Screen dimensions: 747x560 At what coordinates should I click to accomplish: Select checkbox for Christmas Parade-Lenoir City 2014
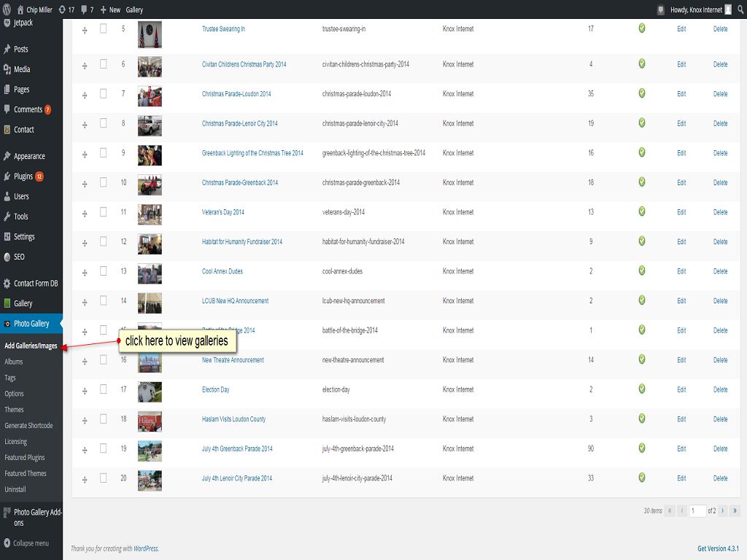click(x=103, y=122)
